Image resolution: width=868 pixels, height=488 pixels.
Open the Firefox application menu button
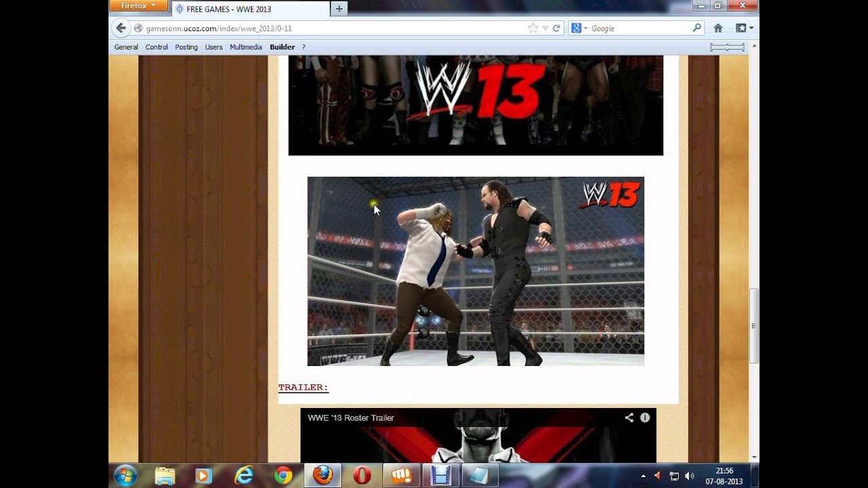coord(138,6)
